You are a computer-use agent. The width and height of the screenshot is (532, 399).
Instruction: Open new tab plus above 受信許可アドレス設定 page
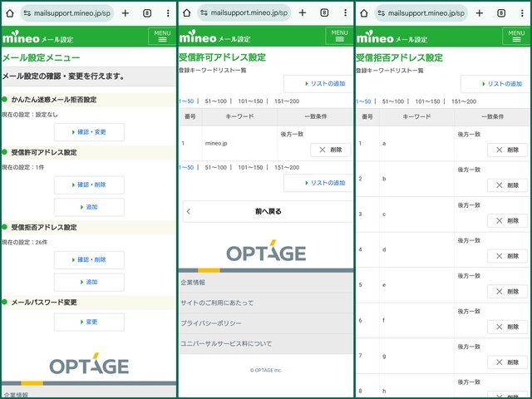(x=302, y=13)
